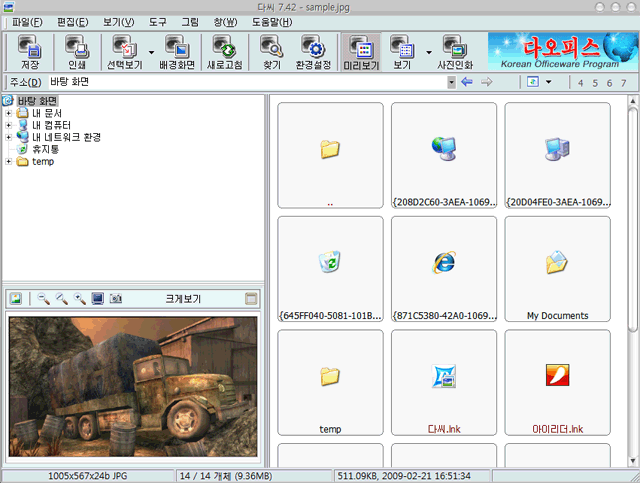
Task: Click the up-folder icon in address bar
Action: [533, 82]
